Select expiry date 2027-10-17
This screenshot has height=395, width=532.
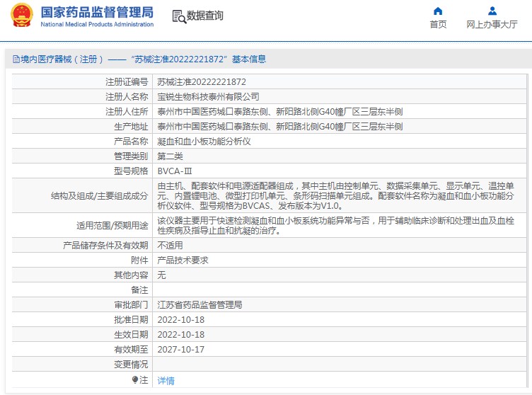click(181, 350)
